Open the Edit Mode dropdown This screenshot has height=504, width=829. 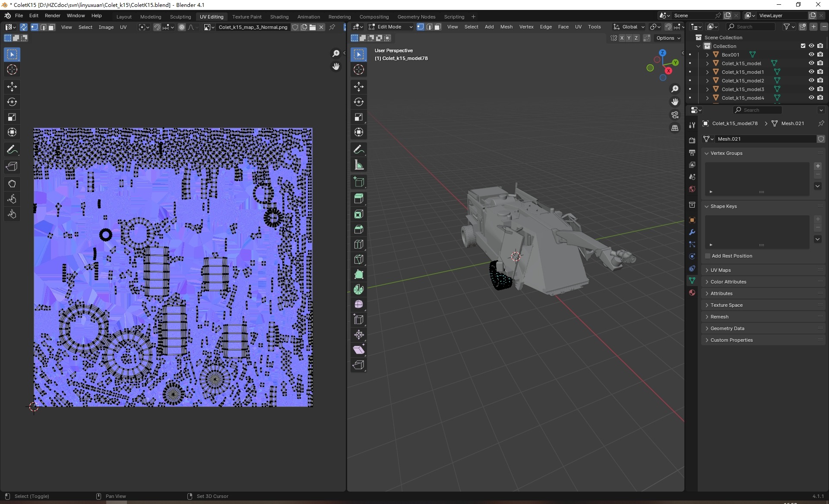click(x=391, y=27)
